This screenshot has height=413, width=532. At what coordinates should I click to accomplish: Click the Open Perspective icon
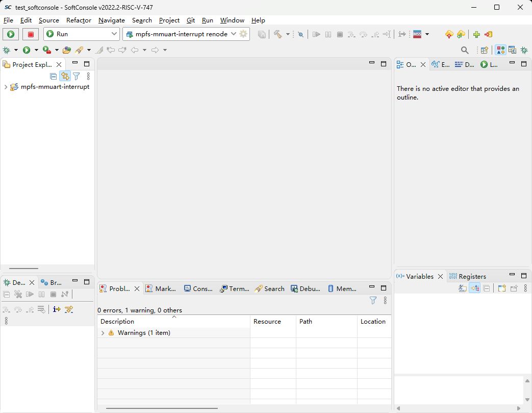pos(485,50)
